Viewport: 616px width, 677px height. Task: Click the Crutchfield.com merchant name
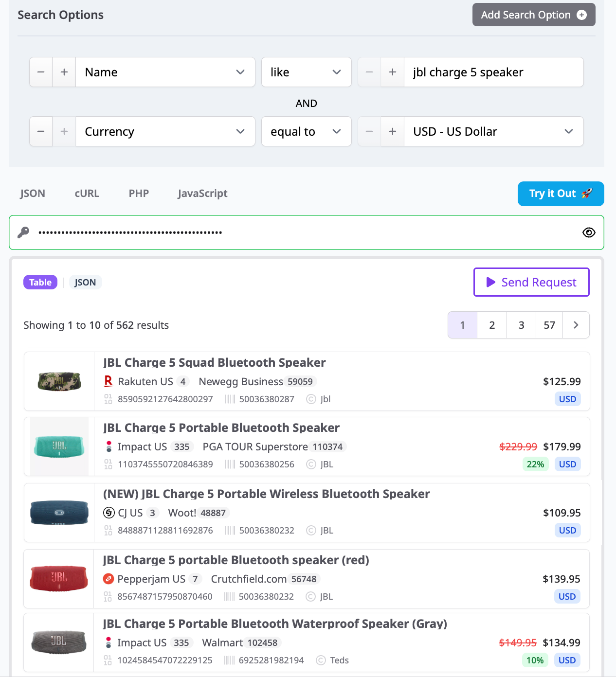249,579
